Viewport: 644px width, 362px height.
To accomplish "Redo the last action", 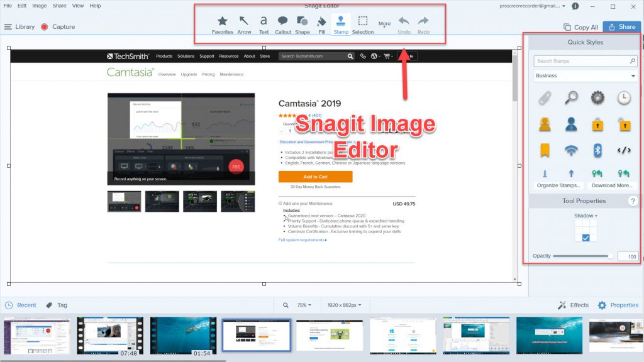I will coord(423,25).
